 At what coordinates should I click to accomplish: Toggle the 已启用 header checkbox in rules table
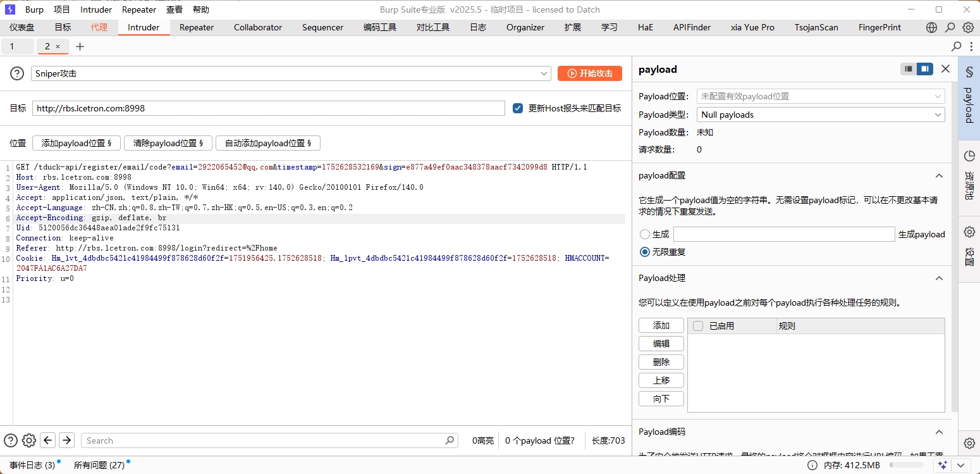pos(698,326)
